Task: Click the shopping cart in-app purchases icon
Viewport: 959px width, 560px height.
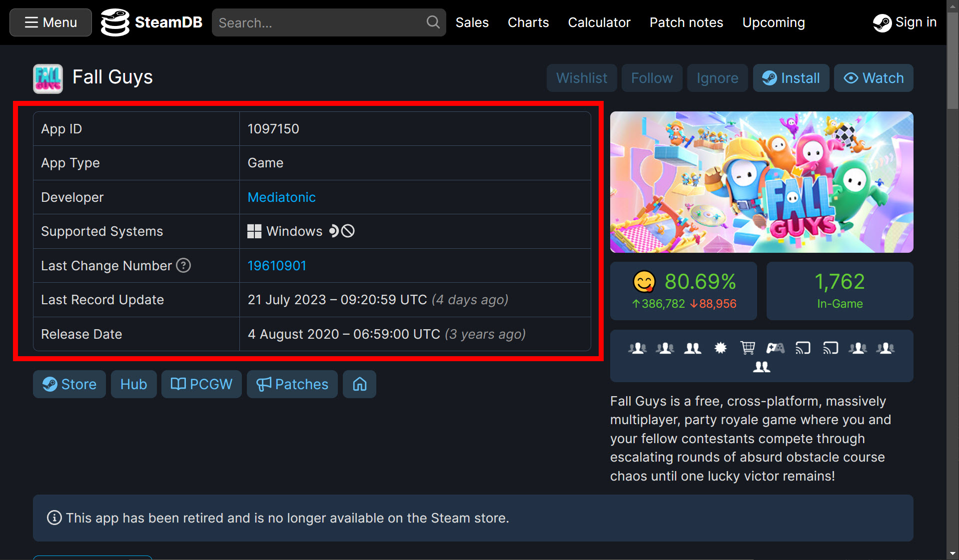Action: (x=748, y=348)
